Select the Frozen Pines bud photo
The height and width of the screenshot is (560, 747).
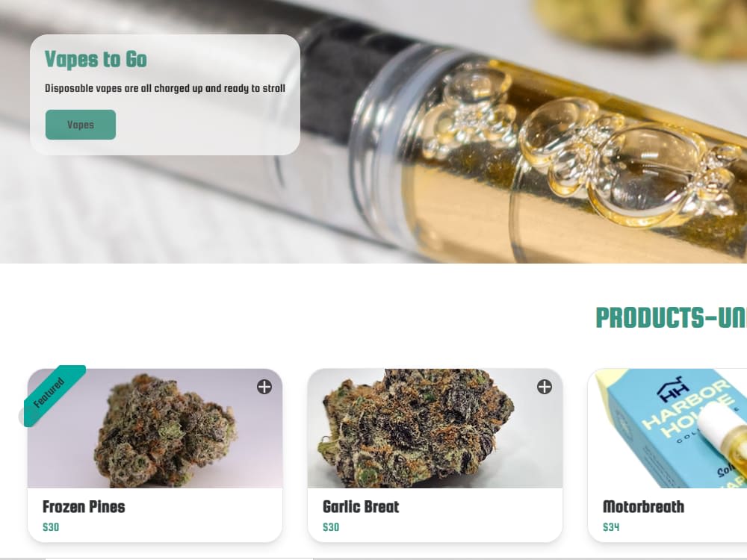click(x=155, y=428)
